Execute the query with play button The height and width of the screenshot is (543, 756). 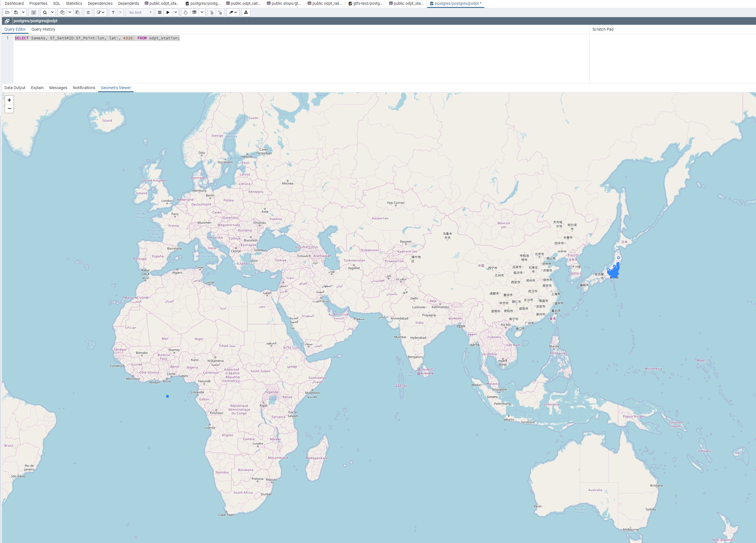[168, 12]
